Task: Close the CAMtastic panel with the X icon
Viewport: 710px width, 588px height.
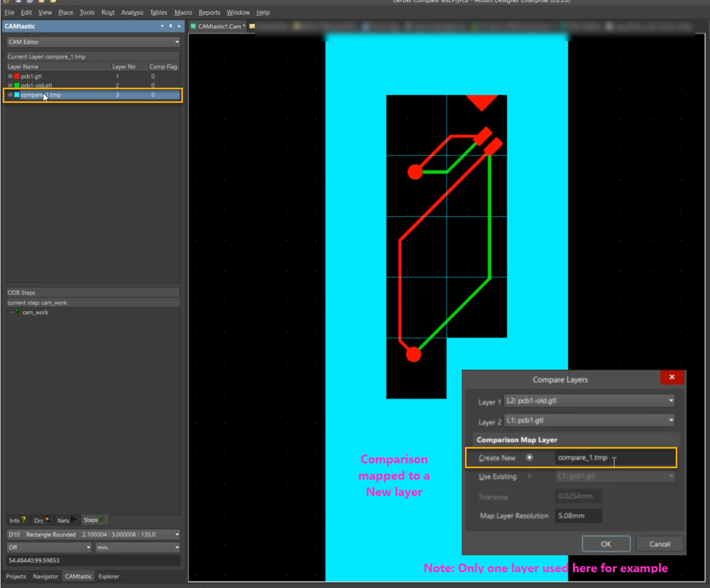Action: [x=179, y=26]
